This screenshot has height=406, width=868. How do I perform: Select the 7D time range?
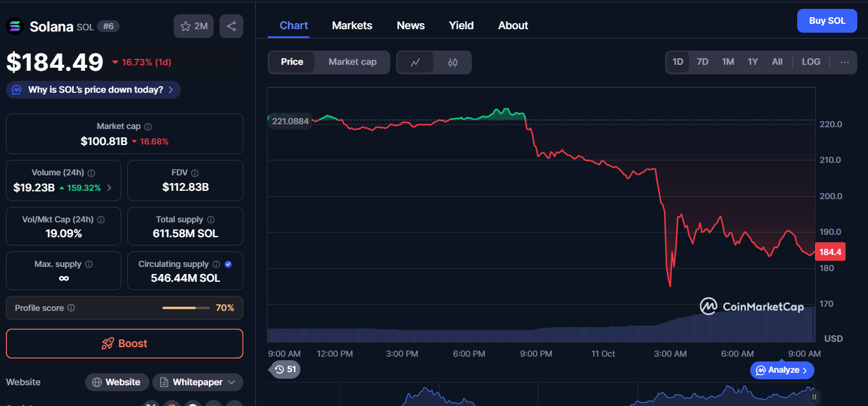703,62
